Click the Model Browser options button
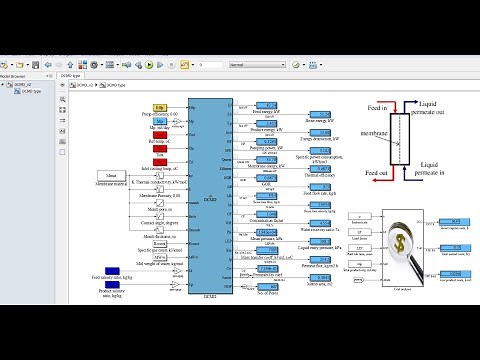Image resolution: width=480 pixels, height=360 pixels. 49,76
